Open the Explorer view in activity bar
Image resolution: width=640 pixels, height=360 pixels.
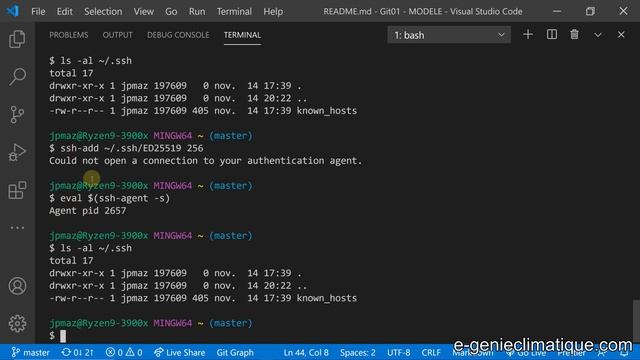[x=17, y=39]
